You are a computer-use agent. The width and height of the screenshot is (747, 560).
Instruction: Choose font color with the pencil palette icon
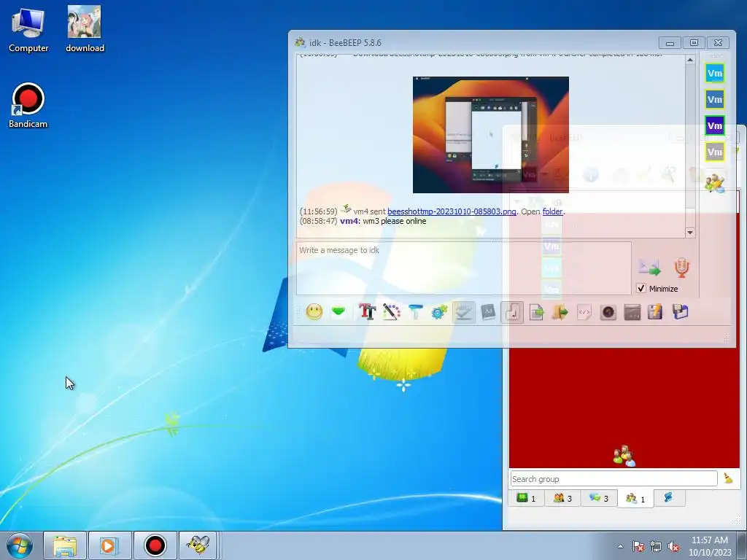(392, 312)
